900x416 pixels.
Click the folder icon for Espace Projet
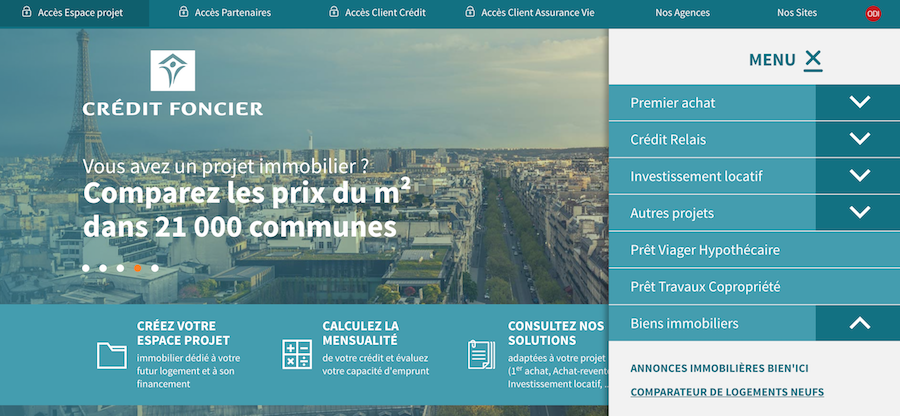pyautogui.click(x=112, y=355)
